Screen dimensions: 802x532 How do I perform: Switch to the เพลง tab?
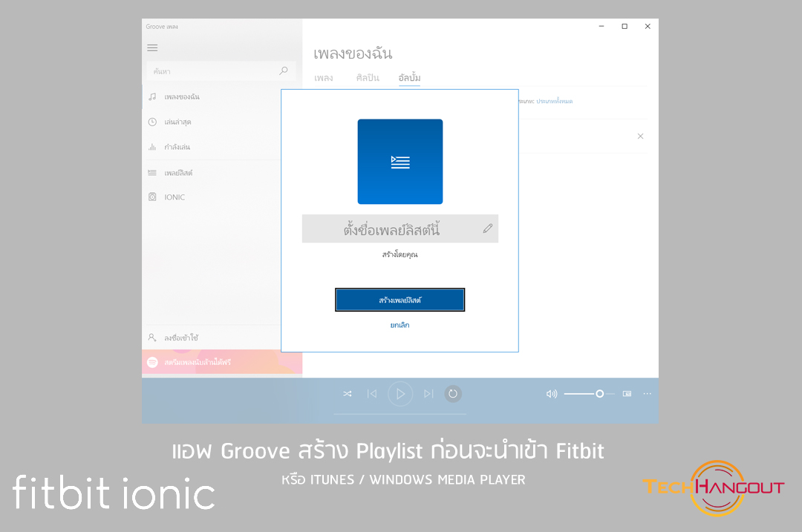[x=323, y=78]
